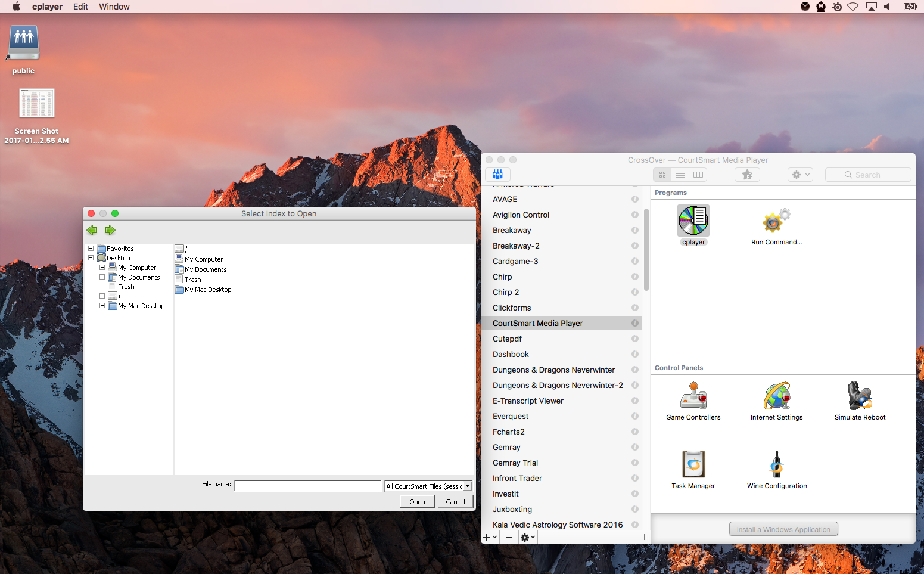This screenshot has height=574, width=924.
Task: Select Everquest bottle
Action: [561, 416]
